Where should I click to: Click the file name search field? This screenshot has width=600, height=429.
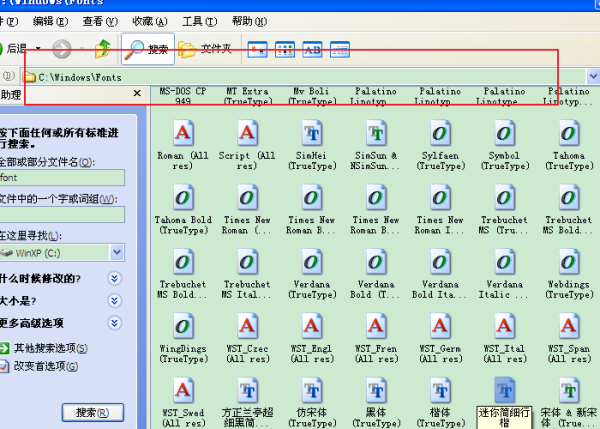(x=62, y=178)
